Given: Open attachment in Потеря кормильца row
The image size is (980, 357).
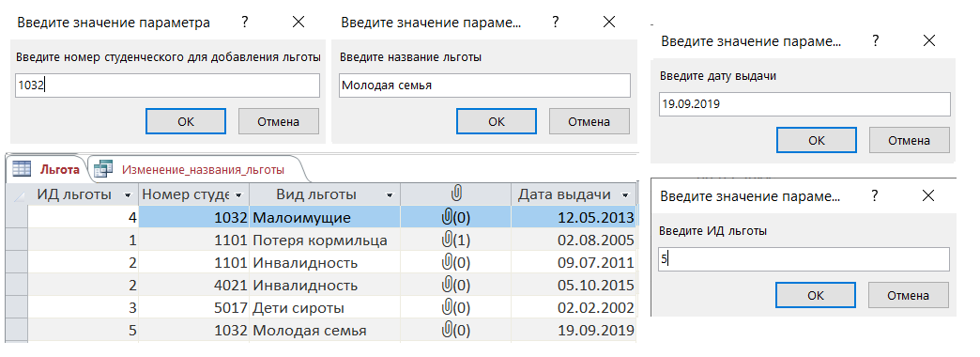Looking at the screenshot, I should pos(455,241).
